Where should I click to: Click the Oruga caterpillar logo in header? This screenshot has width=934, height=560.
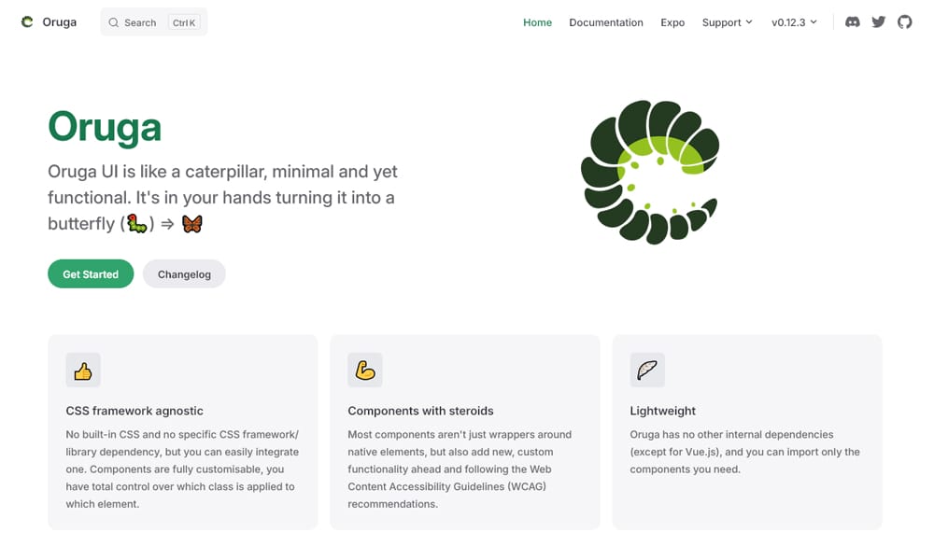click(x=27, y=21)
